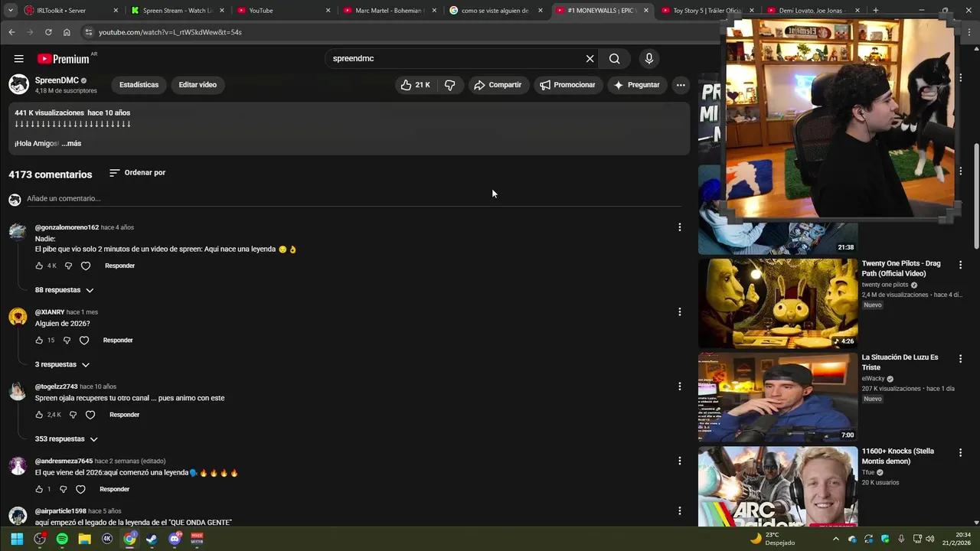The height and width of the screenshot is (551, 980).
Task: Show hidden system tray icons chevron
Action: point(835,539)
